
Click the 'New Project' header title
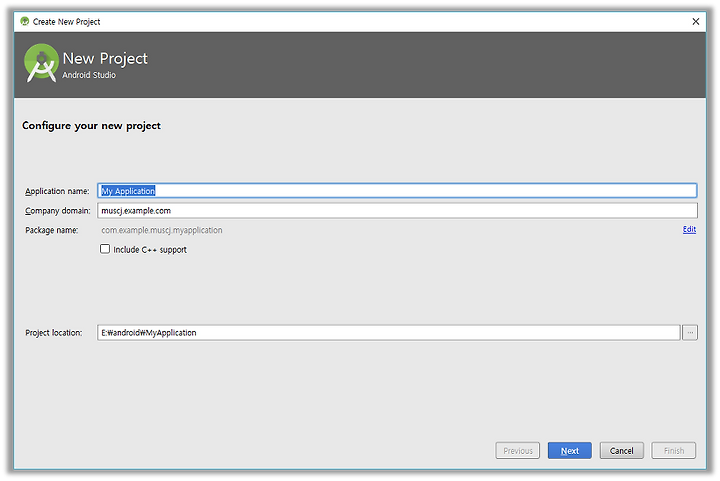point(105,59)
